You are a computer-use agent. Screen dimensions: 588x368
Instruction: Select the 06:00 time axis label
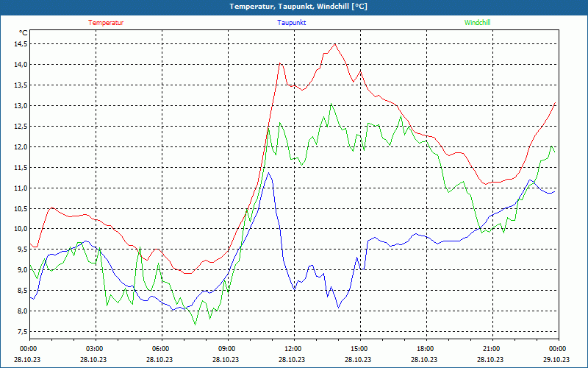(160, 349)
